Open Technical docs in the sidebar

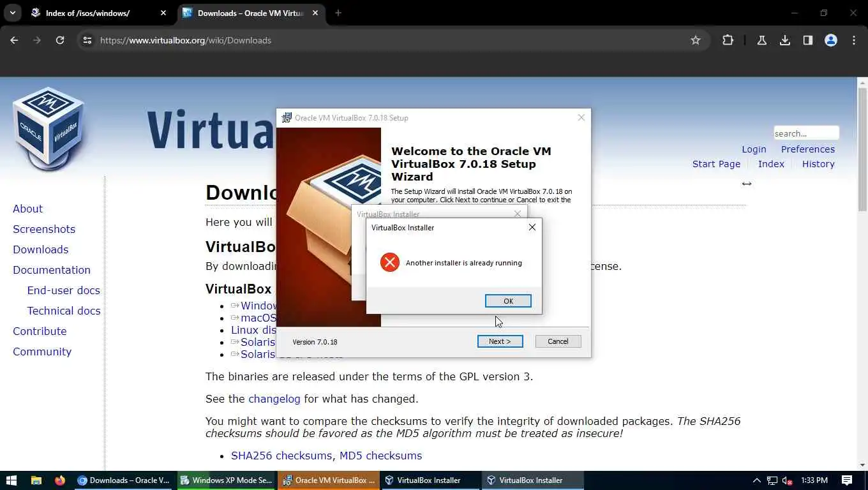(x=64, y=311)
